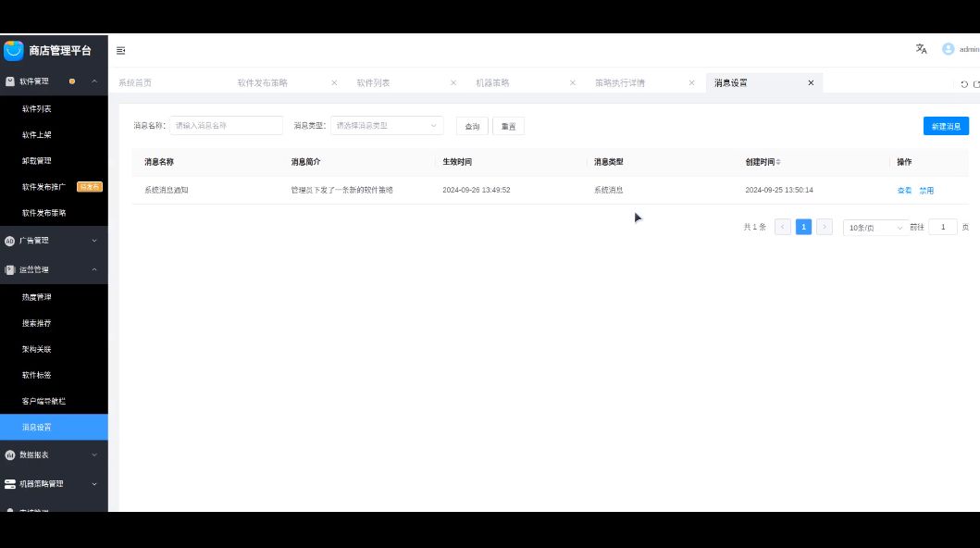Screen dimensions: 980x548
Task: Sort by 创建时间 column sort icon
Action: pyautogui.click(x=778, y=162)
